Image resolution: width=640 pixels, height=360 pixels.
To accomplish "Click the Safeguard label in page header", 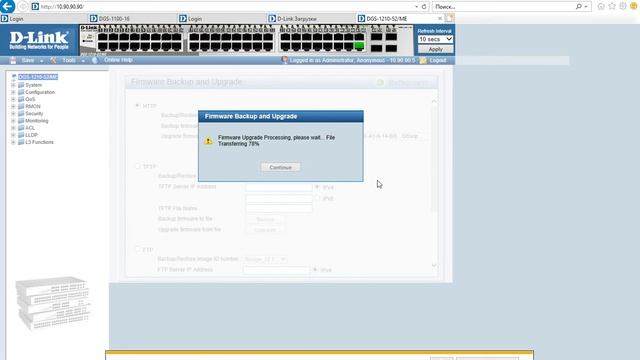I will point(408,83).
